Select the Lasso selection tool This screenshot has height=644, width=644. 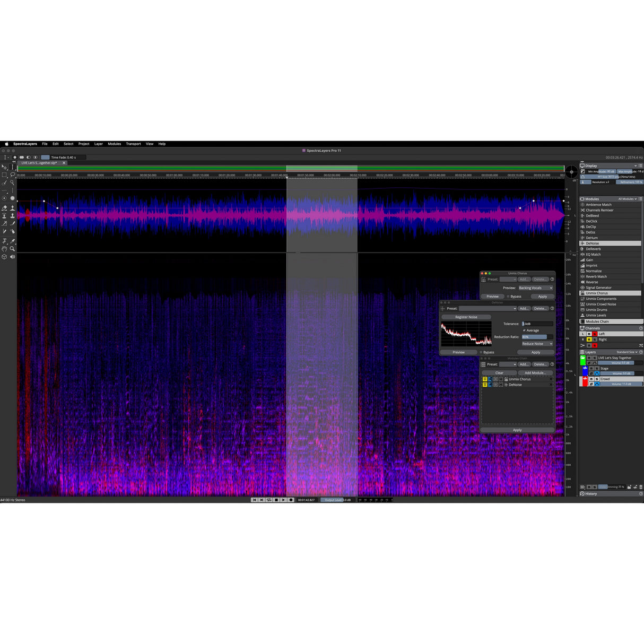(12, 174)
